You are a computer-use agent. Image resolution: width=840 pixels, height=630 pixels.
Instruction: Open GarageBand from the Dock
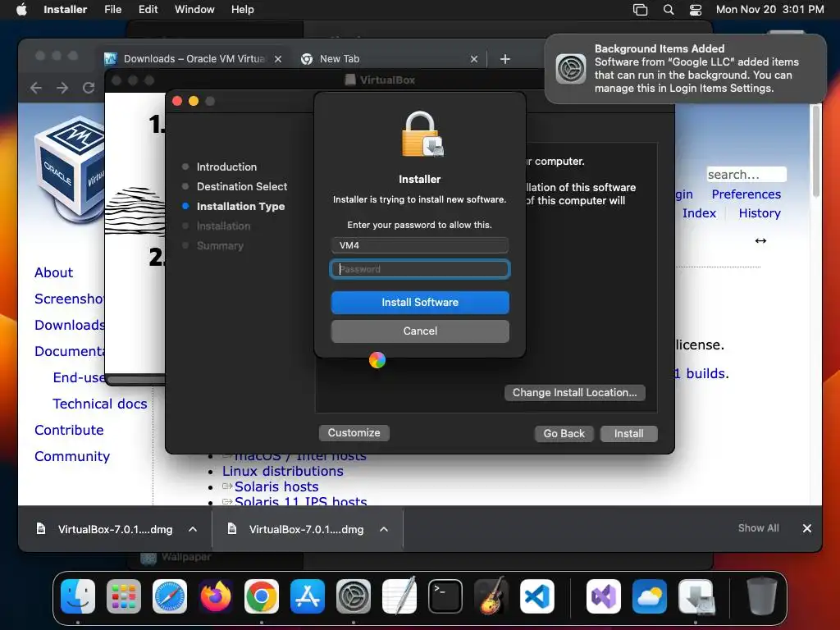coord(491,596)
